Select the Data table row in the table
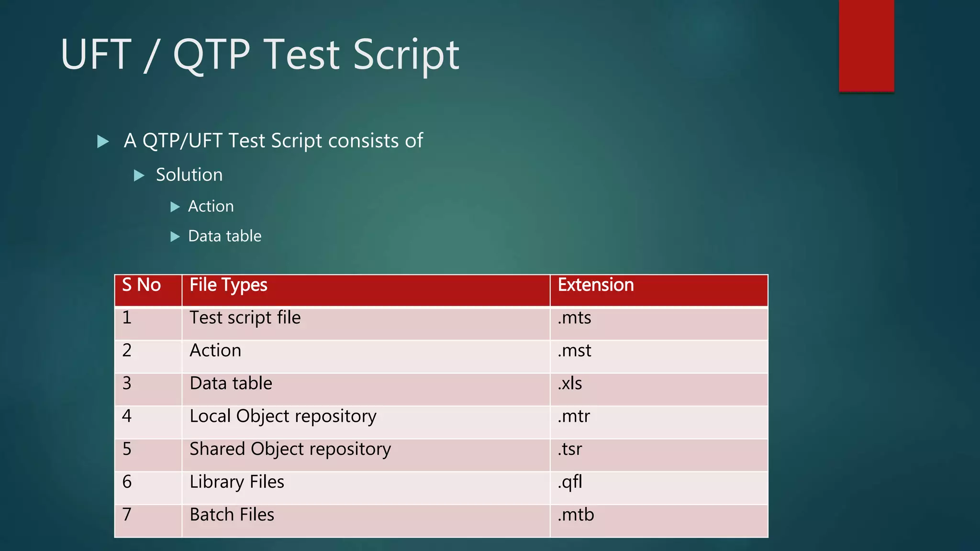The height and width of the screenshot is (551, 980). tap(441, 390)
